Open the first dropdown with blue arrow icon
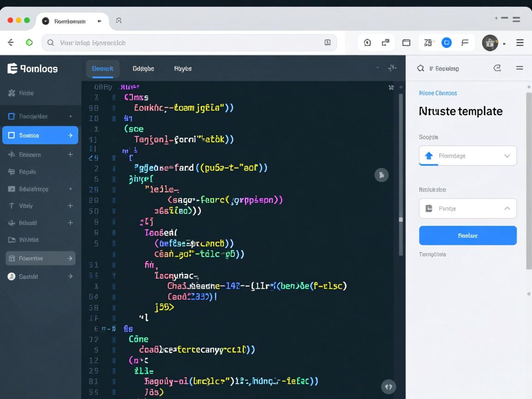The height and width of the screenshot is (399, 532). [467, 156]
